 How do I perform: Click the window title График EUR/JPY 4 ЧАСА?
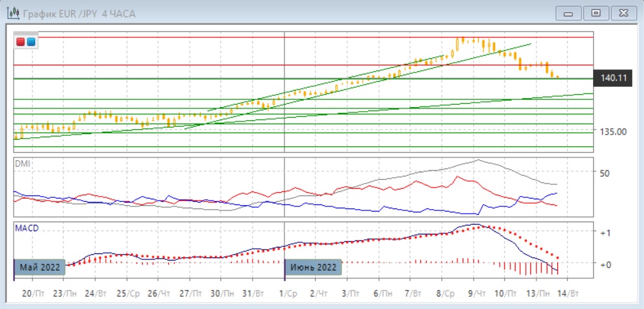(x=78, y=14)
